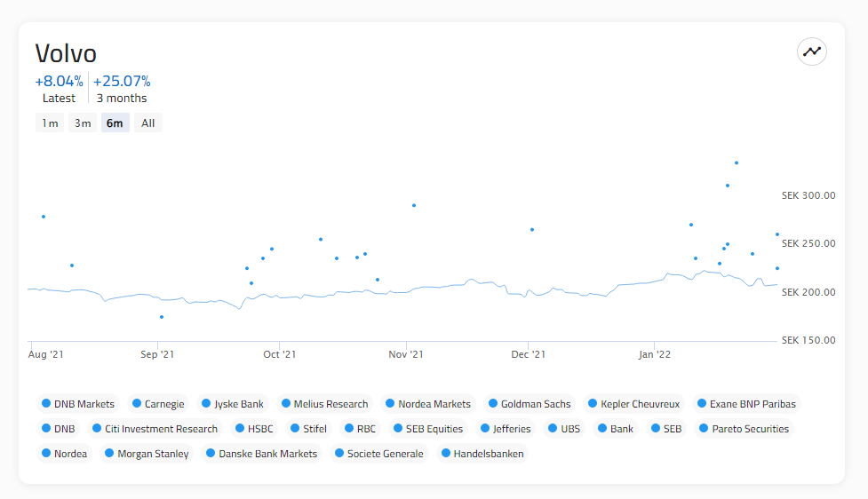Select the 1m time range tab
868x499 pixels.
point(50,123)
